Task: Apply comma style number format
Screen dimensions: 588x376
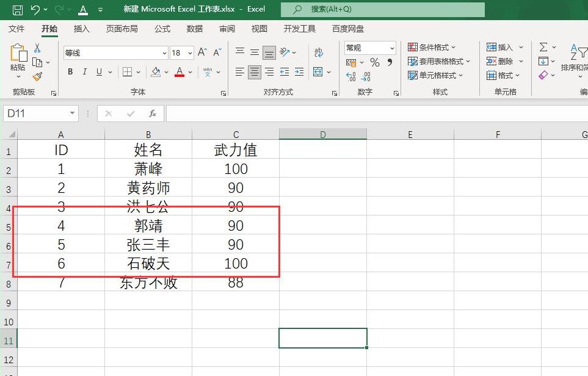Action: pyautogui.click(x=390, y=62)
